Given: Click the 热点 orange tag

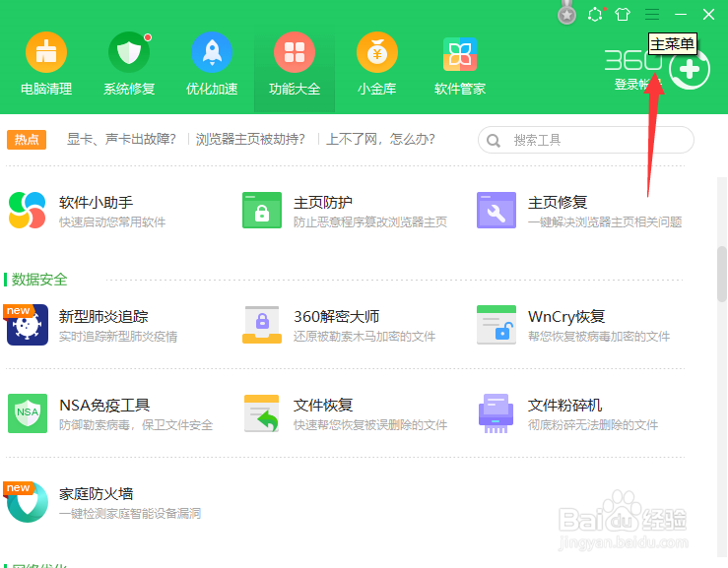Looking at the screenshot, I should coord(27,140).
